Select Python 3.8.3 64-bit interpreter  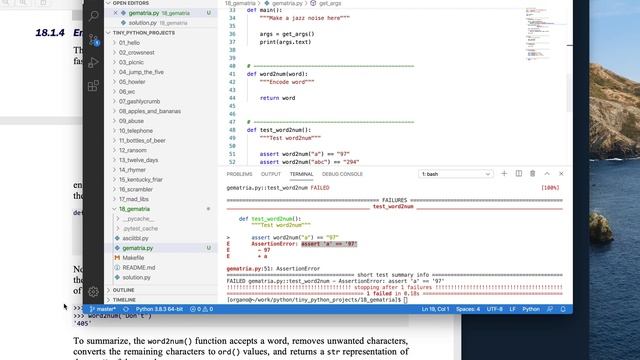click(x=159, y=309)
